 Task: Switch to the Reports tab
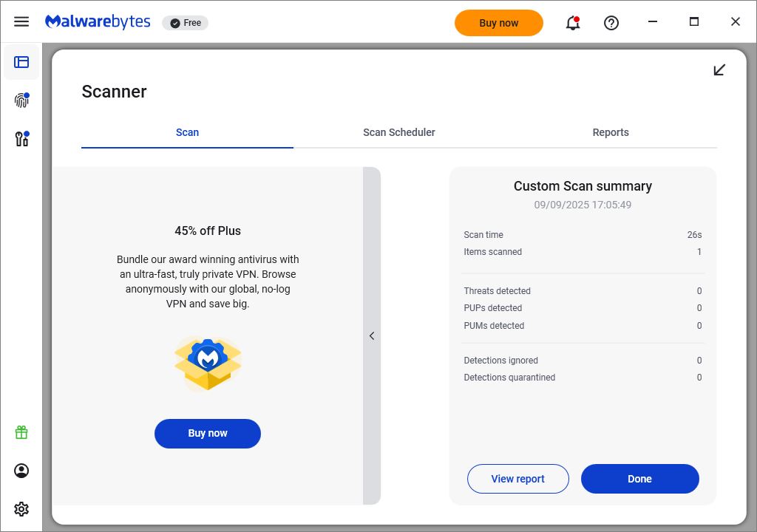click(611, 132)
